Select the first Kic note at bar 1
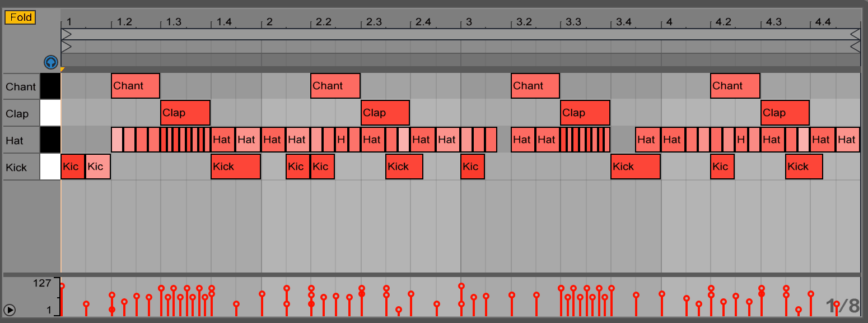868x323 pixels. (73, 167)
